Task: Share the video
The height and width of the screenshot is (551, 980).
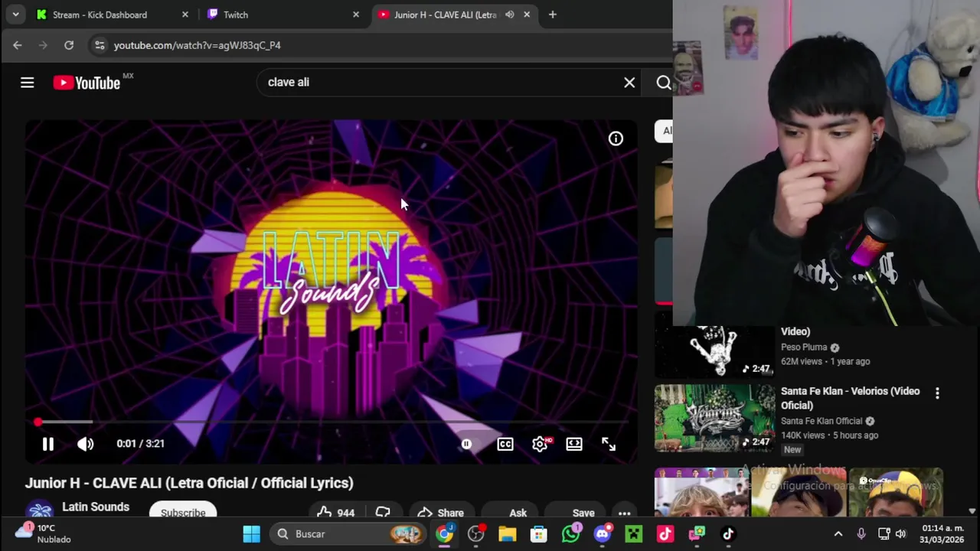Action: [x=441, y=514]
